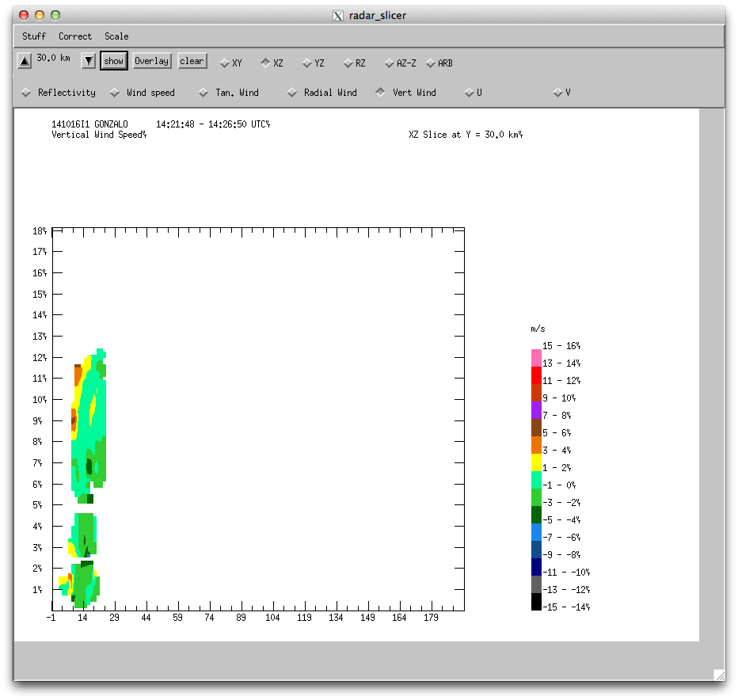Click the 104 label on horizontal axis
Viewport: 738px width, 700px height.
[x=272, y=618]
